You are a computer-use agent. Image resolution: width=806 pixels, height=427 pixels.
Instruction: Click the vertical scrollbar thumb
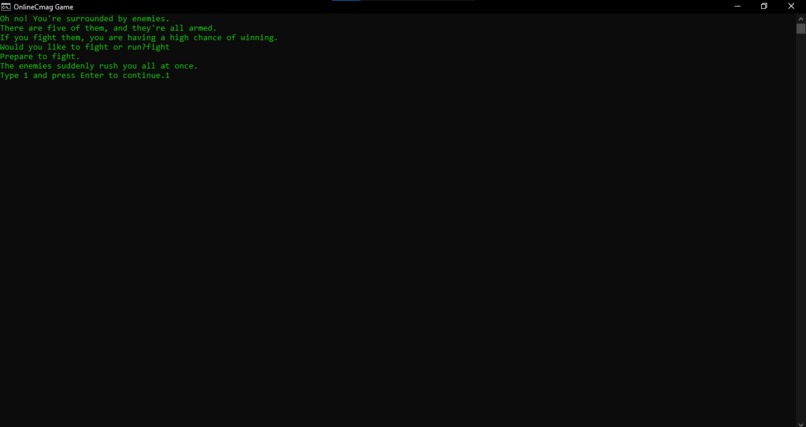pyautogui.click(x=801, y=29)
